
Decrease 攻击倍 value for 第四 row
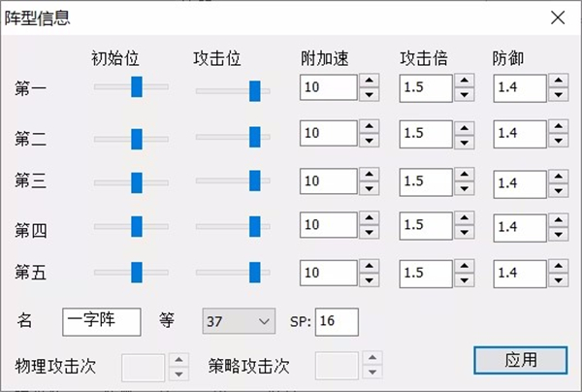465,232
